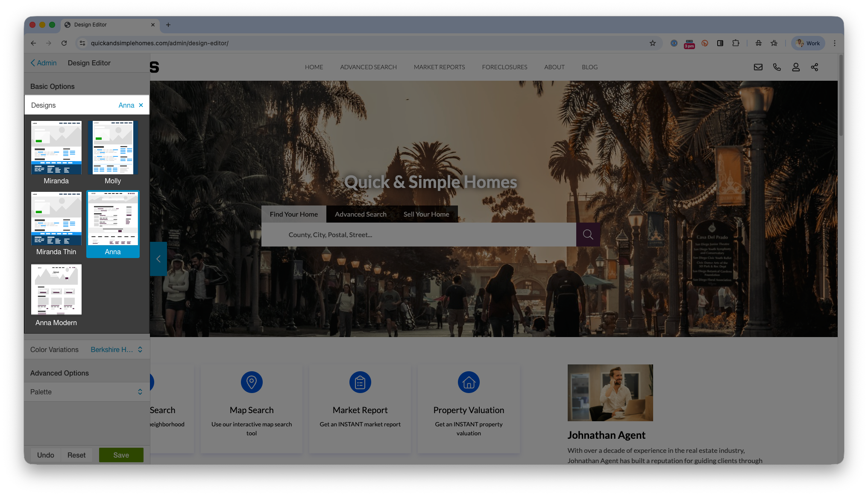The image size is (868, 496).
Task: Open the Color Variations dropdown
Action: (x=116, y=349)
